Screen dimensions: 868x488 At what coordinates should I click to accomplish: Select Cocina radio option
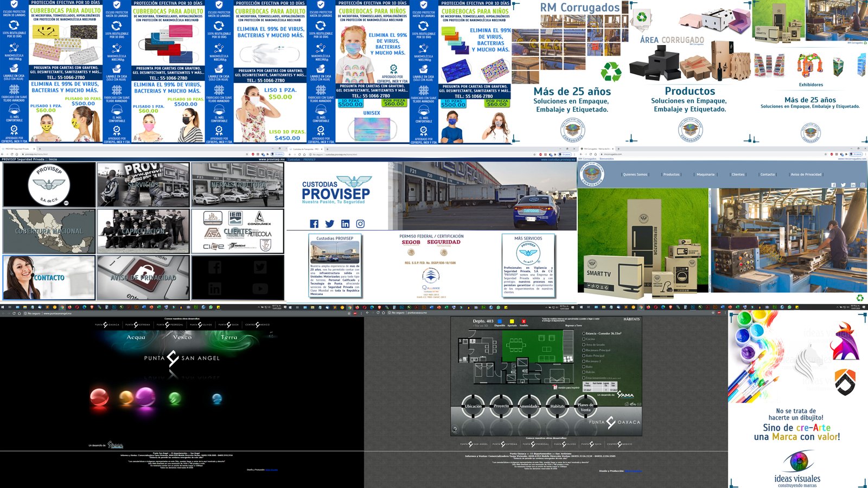point(584,339)
